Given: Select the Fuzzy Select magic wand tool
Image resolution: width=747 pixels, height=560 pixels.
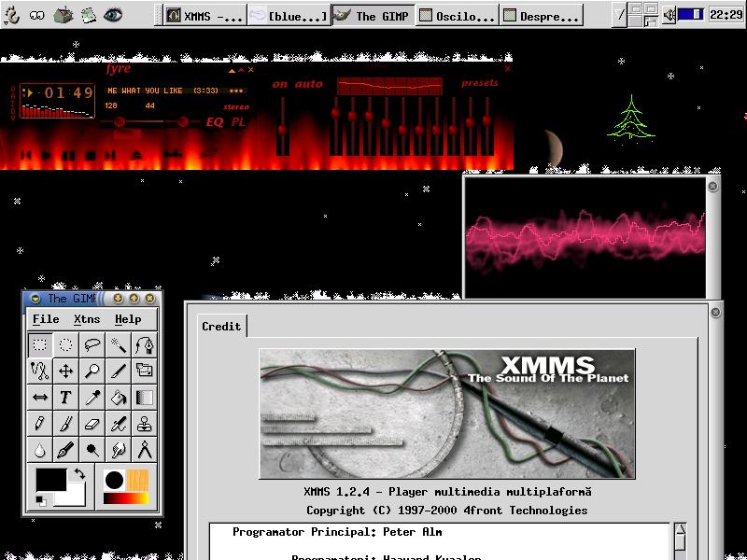Looking at the screenshot, I should point(119,343).
